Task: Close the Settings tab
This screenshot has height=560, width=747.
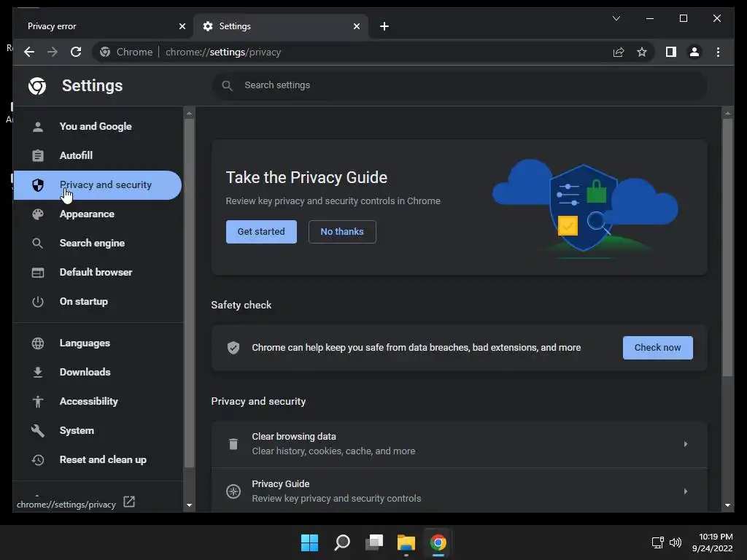Action: 356,26
